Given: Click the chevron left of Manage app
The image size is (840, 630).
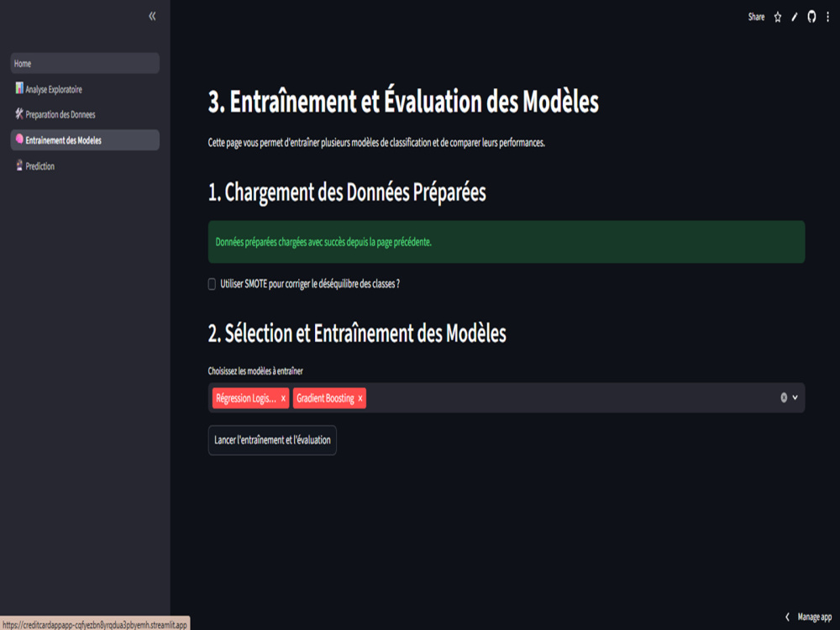Looking at the screenshot, I should 787,617.
